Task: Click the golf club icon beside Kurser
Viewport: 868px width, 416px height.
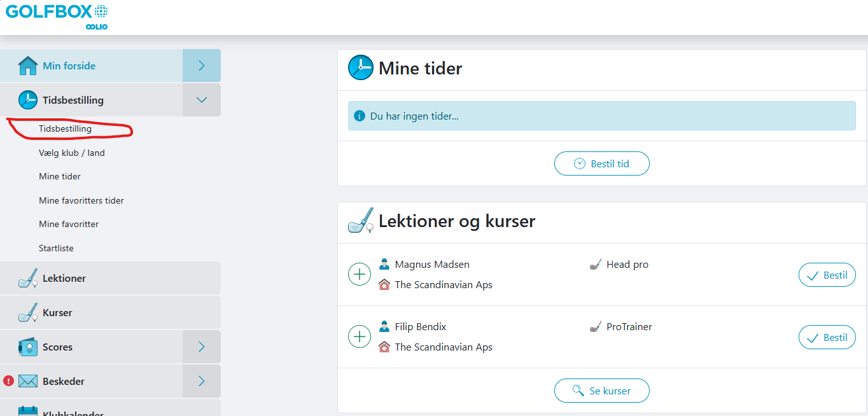Action: coord(28,313)
